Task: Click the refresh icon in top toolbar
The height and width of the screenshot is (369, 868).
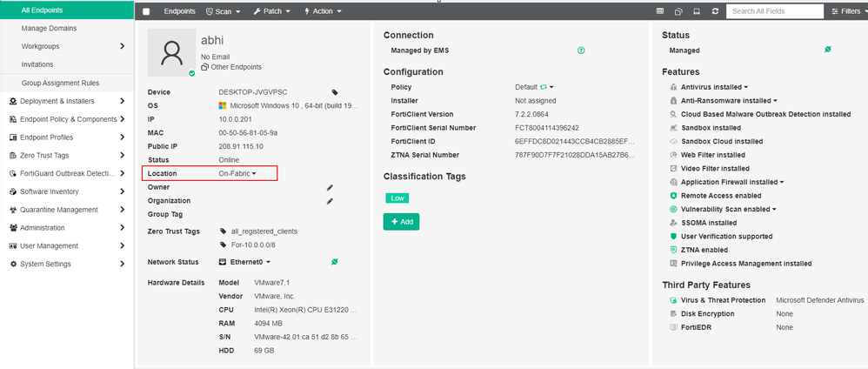Action: click(715, 11)
